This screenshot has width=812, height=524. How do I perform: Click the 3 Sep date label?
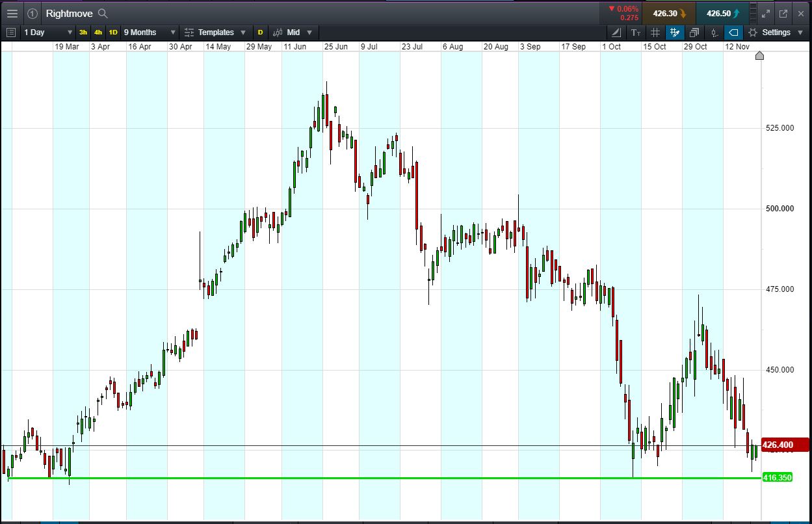pos(530,46)
